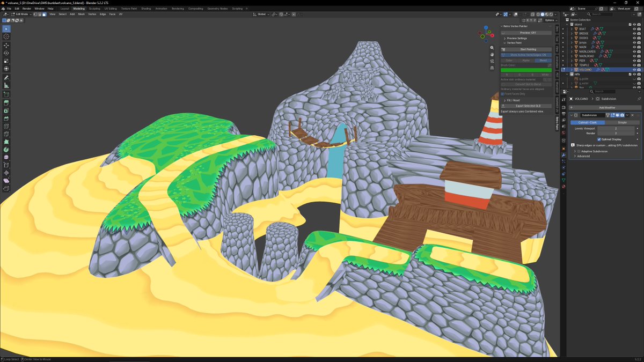Select the Annotate tool
This screenshot has width=644, height=362.
[x=6, y=78]
